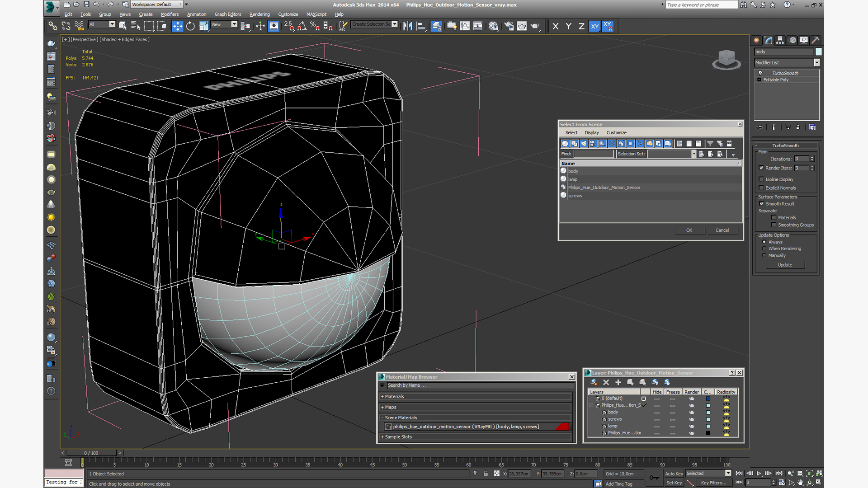Click the ViewCube in the viewport

point(726,59)
